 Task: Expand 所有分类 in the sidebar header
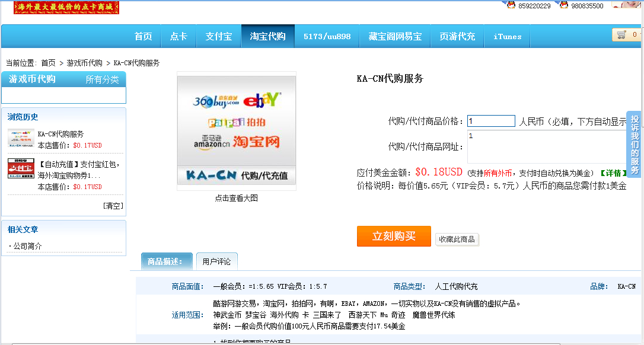click(102, 79)
